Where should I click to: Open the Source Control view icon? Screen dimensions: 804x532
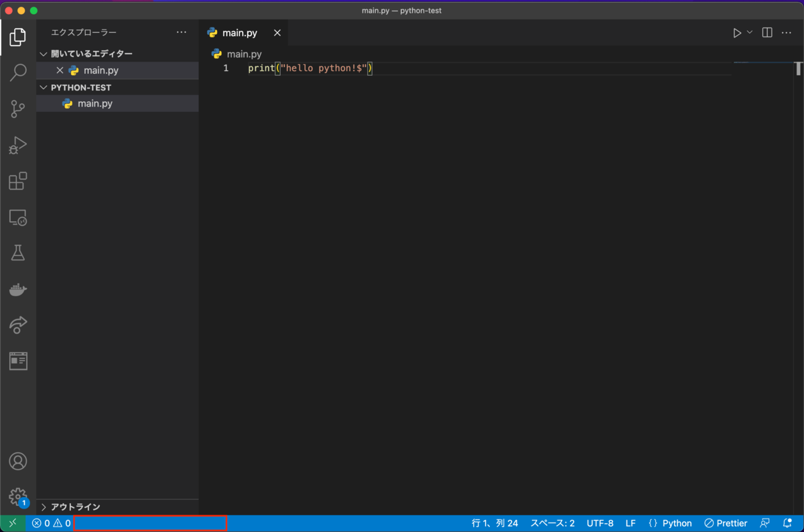(18, 109)
